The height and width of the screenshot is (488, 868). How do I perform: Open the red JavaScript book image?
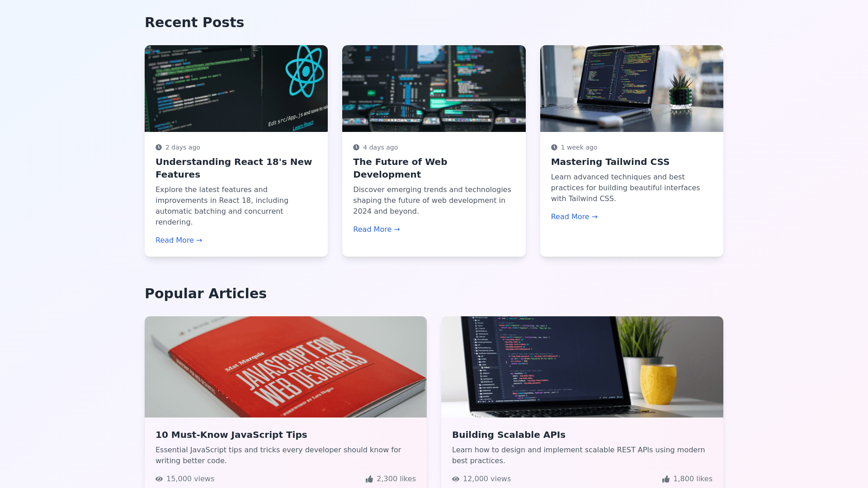(x=286, y=367)
